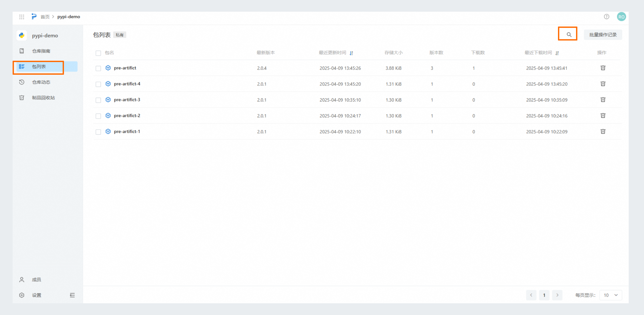Click the search magnifier icon
Screen dimensions: 644x315
click(x=569, y=35)
